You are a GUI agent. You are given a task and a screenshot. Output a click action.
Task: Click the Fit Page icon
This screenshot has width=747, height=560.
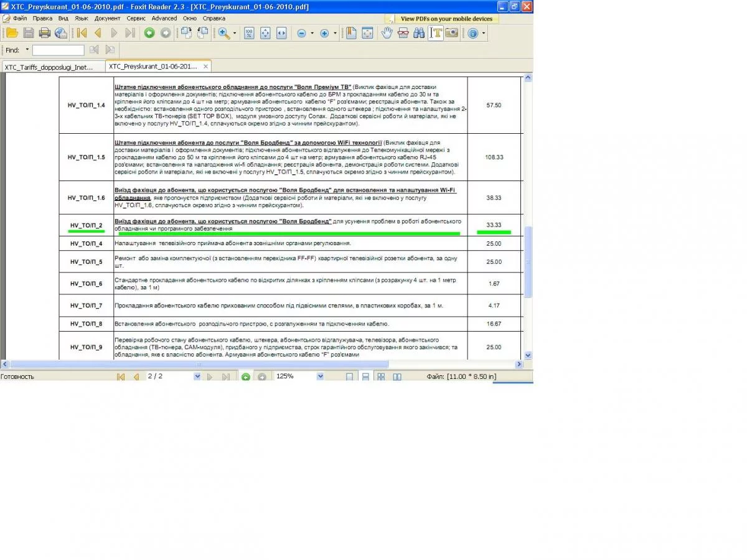265,33
